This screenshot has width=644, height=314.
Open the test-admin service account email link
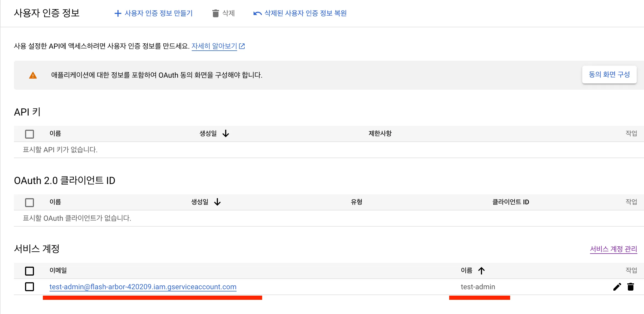coord(143,287)
